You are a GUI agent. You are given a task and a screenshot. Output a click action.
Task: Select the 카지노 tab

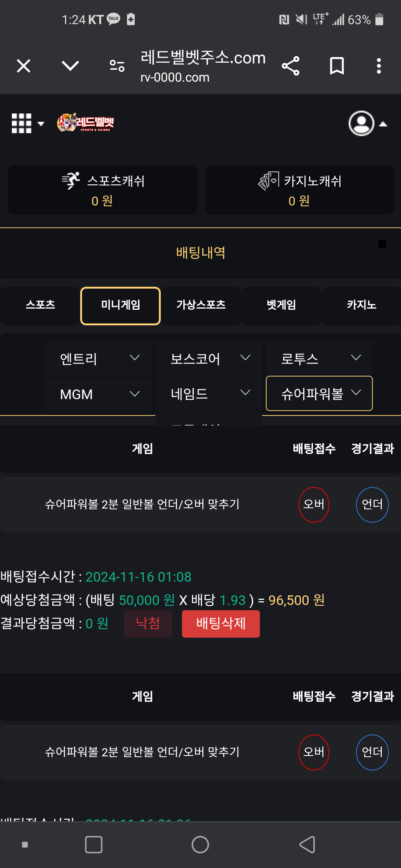[361, 306]
